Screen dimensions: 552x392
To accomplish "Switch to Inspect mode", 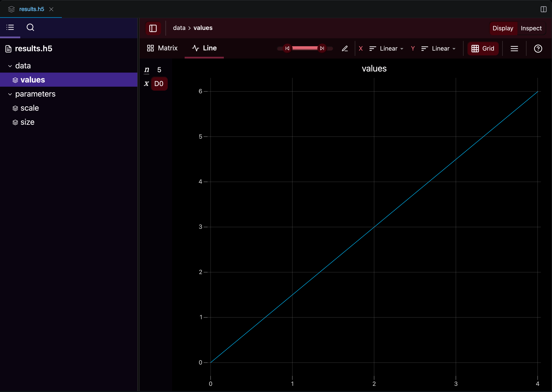I will [531, 28].
